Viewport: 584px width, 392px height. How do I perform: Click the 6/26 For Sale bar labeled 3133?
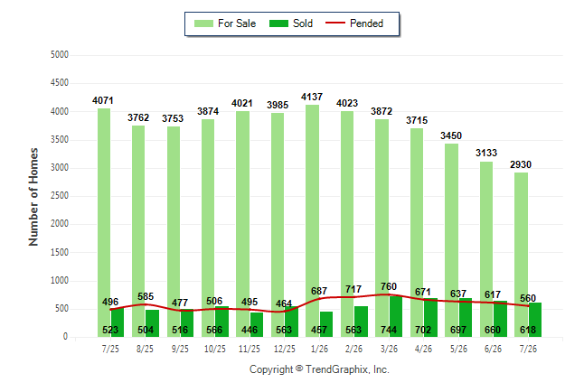(486, 249)
